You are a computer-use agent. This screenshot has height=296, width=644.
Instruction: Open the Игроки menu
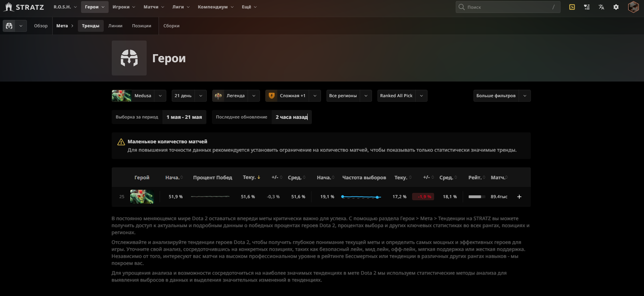[124, 7]
